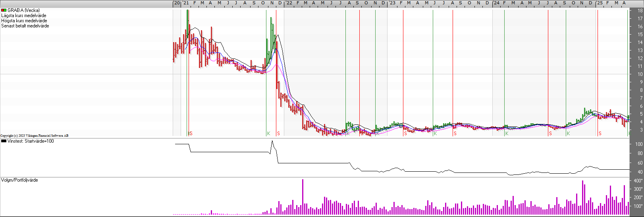This screenshot has height=217, width=644.
Task: Click the 60 value on Vinstest axis
Action: pos(640,163)
